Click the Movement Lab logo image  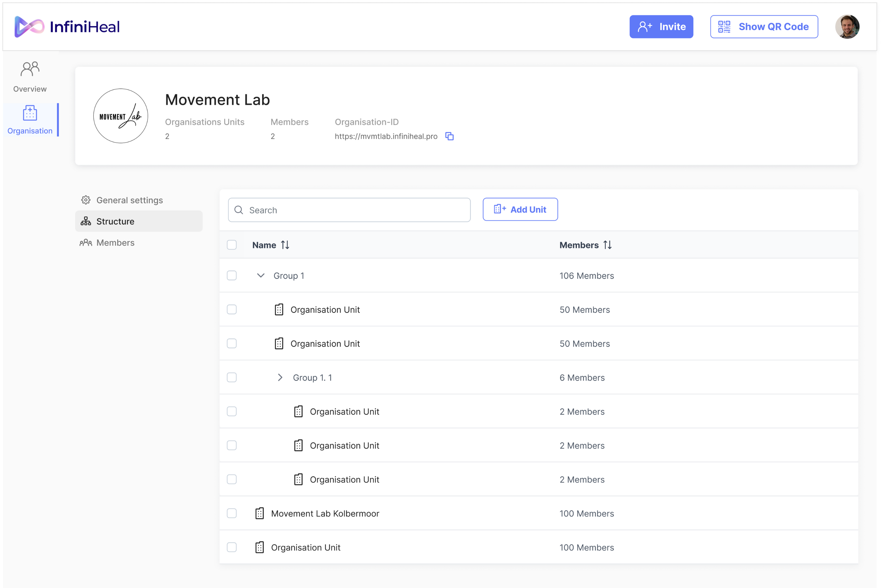pos(120,116)
